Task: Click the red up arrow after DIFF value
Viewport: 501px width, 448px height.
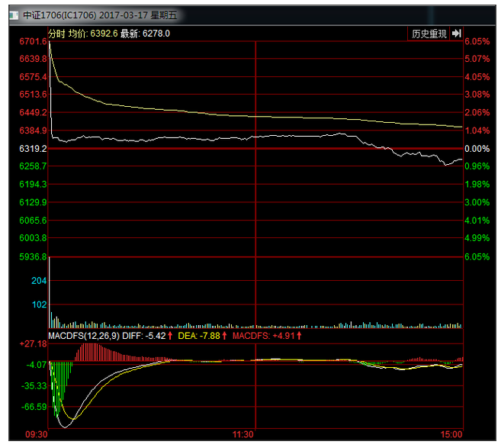Action: tap(170, 336)
